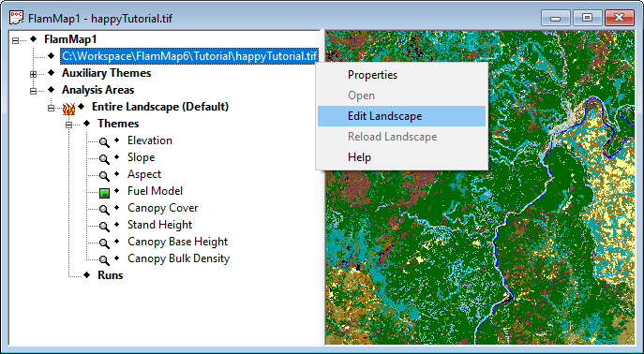The image size is (644, 354).
Task: Select the Themes tree item
Action: point(118,124)
